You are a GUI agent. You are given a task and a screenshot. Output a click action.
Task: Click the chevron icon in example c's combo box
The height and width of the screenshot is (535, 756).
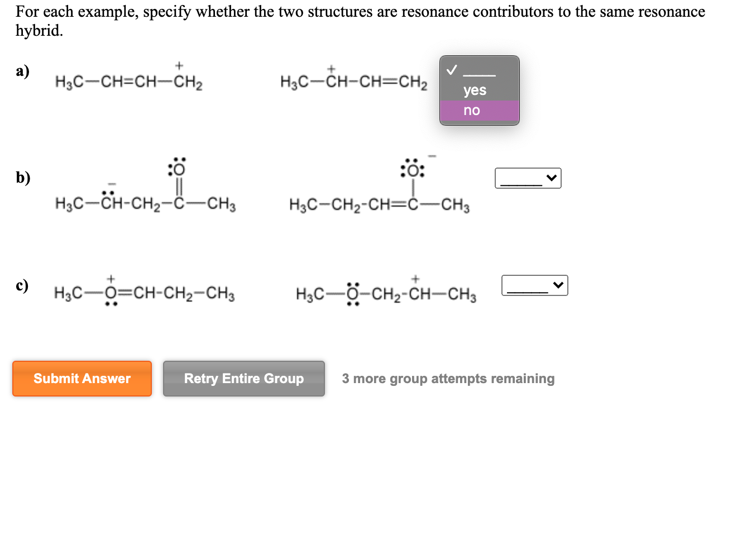(x=559, y=285)
